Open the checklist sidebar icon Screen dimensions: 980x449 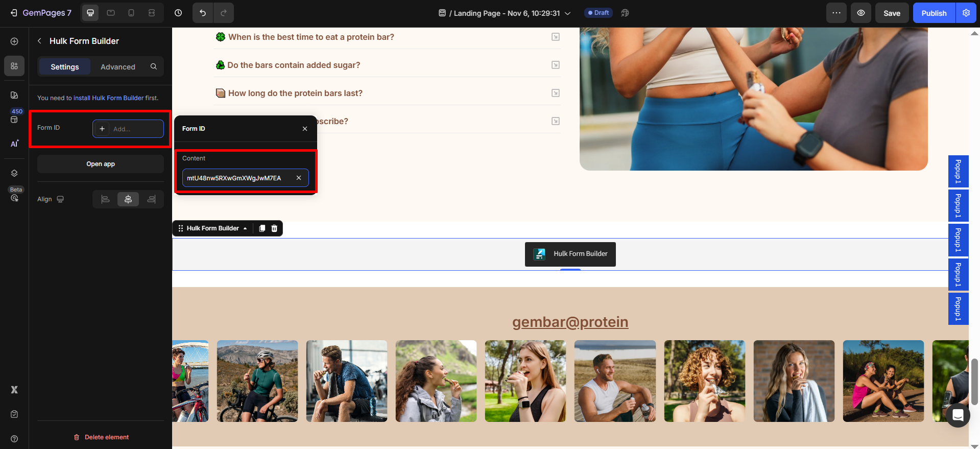click(14, 414)
